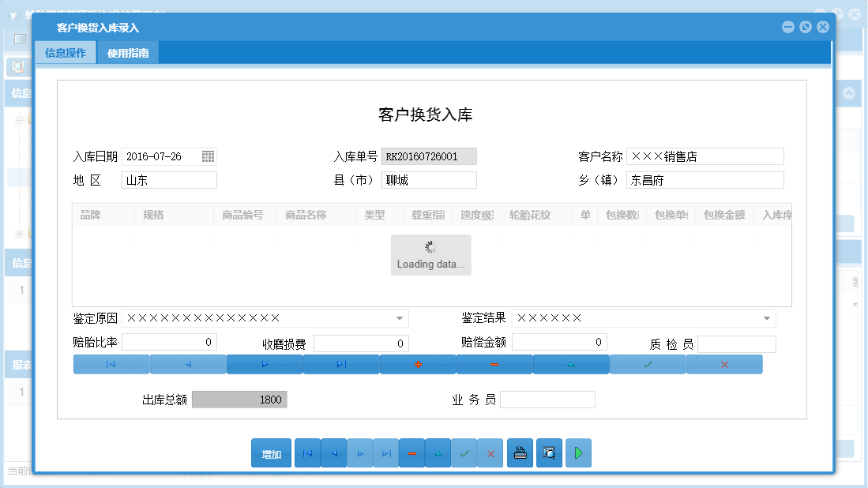Click previous record arrow in bottom toolbar
This screenshot has height=488, width=868.
(333, 453)
